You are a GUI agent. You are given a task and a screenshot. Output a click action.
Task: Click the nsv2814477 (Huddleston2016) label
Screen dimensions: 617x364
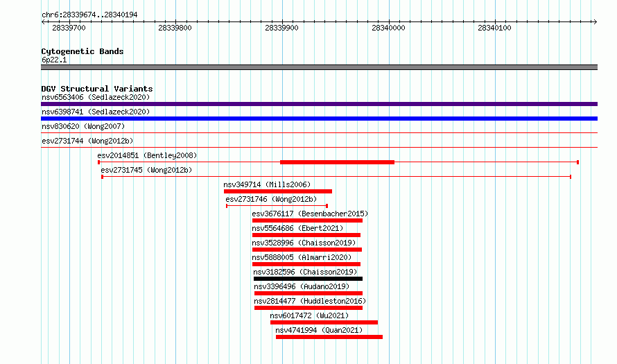click(x=310, y=301)
